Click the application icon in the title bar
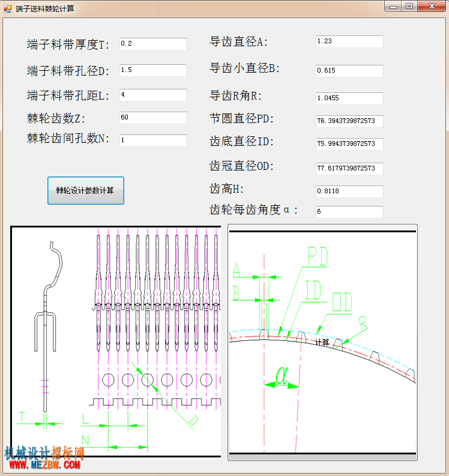 tap(8, 9)
